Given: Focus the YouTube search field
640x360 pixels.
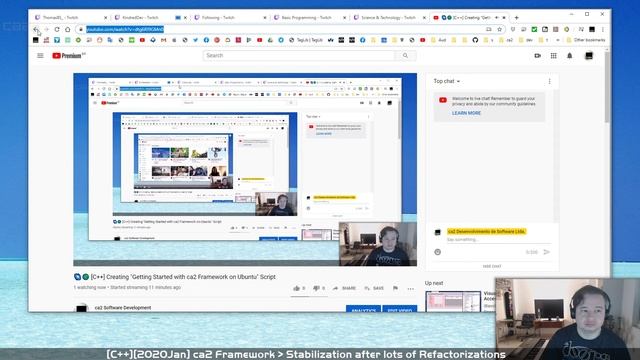Looking at the screenshot, I should coord(299,56).
